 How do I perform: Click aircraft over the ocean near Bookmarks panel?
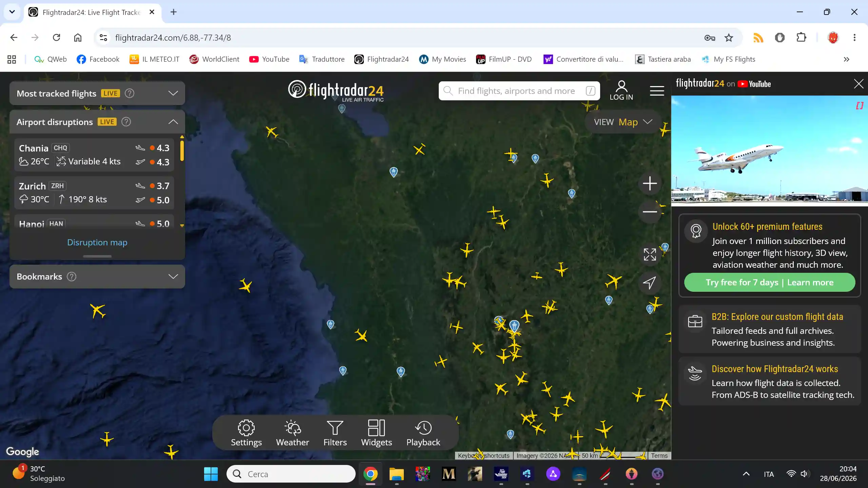click(98, 310)
